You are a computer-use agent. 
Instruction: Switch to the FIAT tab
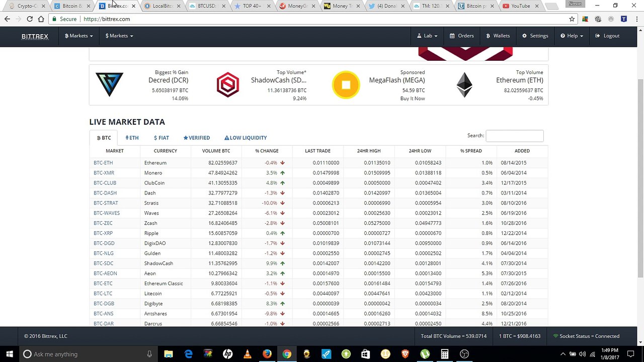(162, 138)
